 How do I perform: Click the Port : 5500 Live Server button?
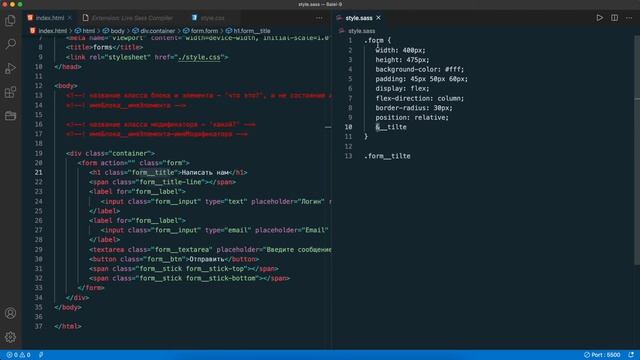[602, 355]
